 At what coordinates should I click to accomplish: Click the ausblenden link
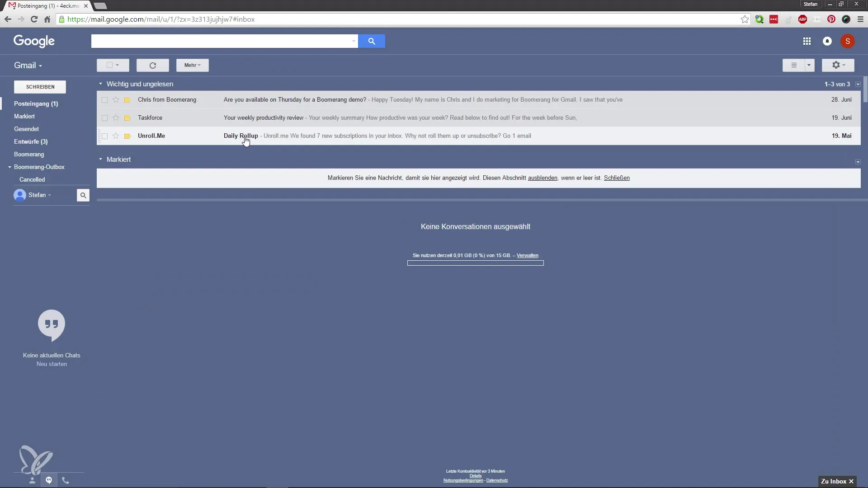tap(542, 178)
